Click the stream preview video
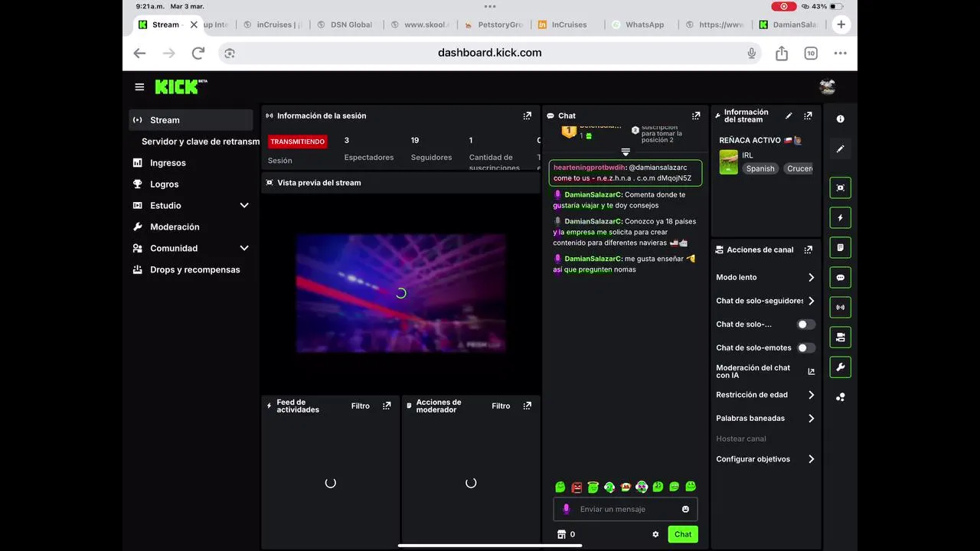Image resolution: width=980 pixels, height=551 pixels. [x=401, y=293]
